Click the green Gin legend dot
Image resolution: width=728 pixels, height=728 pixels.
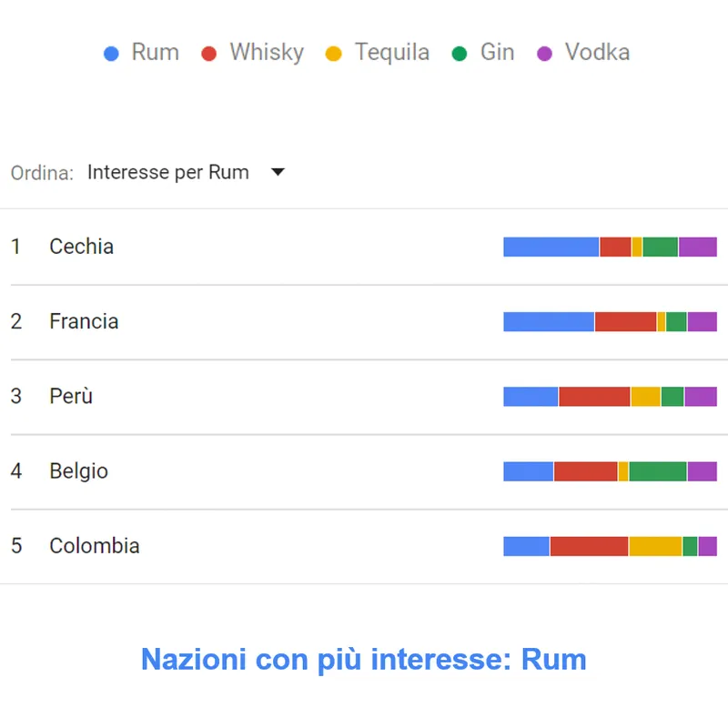coord(460,54)
